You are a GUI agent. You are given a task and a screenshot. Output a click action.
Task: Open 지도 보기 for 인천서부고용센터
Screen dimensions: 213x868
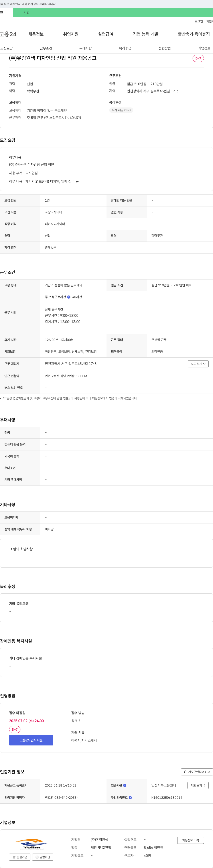pyautogui.click(x=198, y=785)
